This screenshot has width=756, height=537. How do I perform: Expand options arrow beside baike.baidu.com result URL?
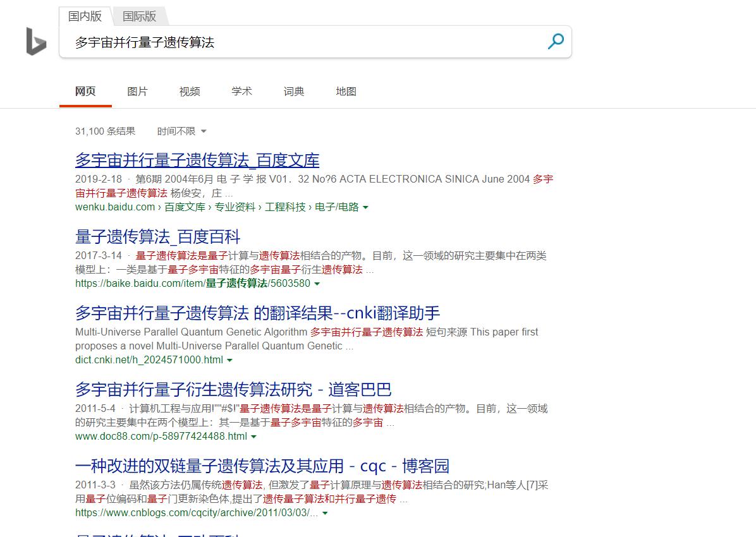click(x=317, y=283)
